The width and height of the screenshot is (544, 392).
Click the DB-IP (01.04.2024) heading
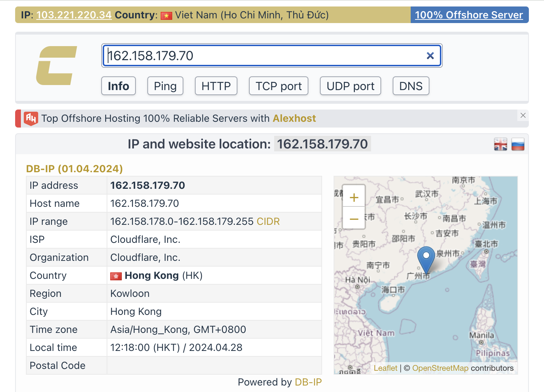click(75, 169)
